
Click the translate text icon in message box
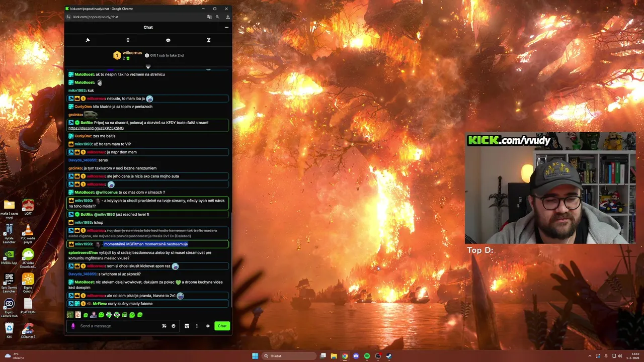tap(164, 326)
